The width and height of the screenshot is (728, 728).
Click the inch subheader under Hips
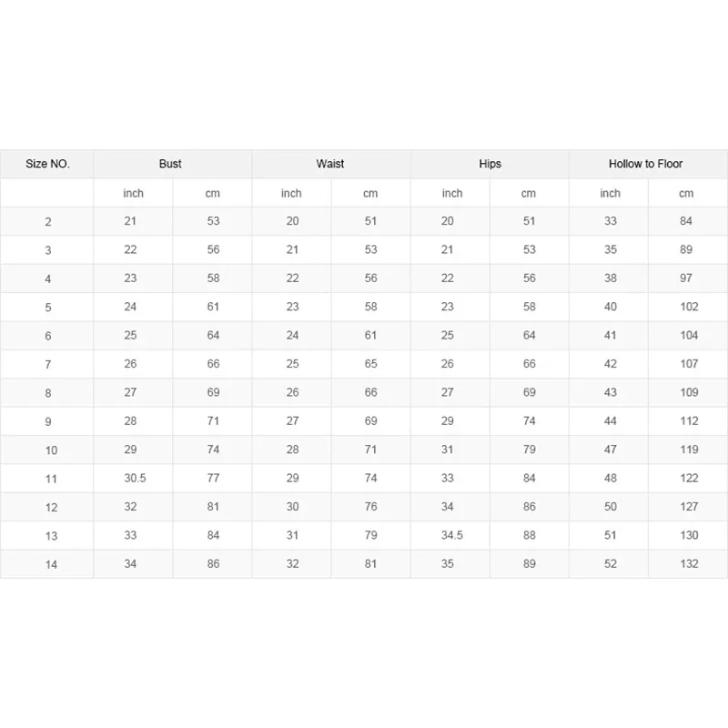click(x=452, y=193)
